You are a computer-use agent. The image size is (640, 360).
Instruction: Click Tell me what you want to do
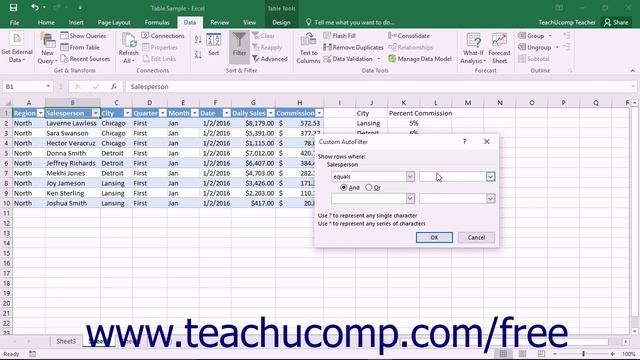point(350,22)
